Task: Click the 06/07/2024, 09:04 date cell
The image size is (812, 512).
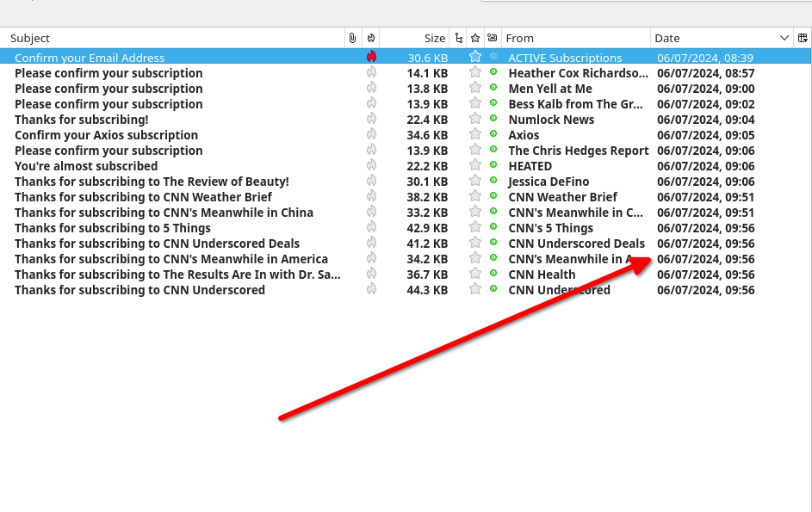Action: coord(706,120)
